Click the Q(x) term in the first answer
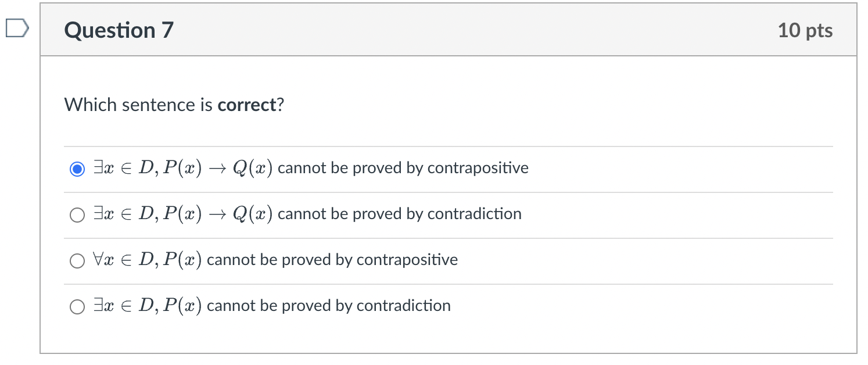The height and width of the screenshot is (365, 868). coord(253,169)
